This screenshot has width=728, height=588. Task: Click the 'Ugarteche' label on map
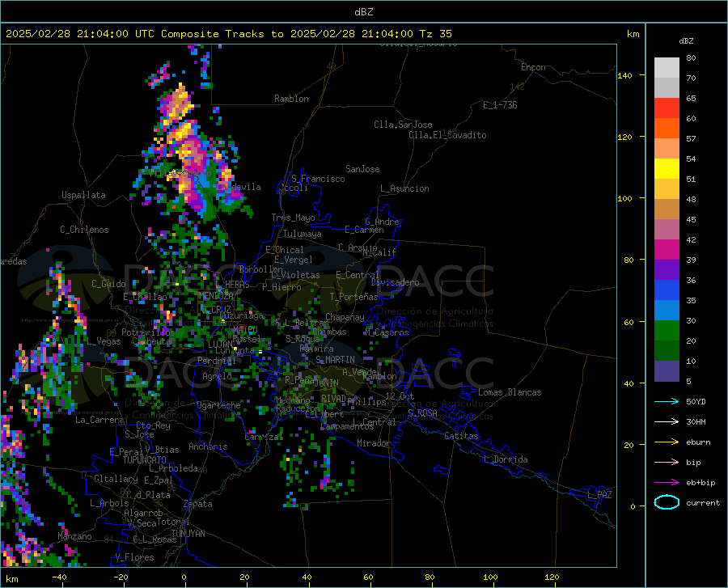coord(218,405)
